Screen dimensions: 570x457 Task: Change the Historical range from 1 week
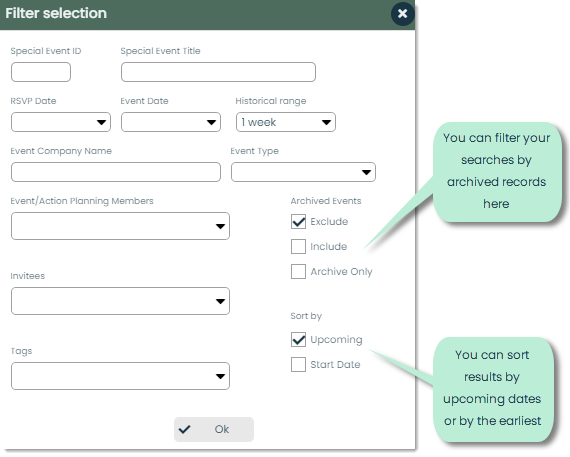[x=286, y=122]
